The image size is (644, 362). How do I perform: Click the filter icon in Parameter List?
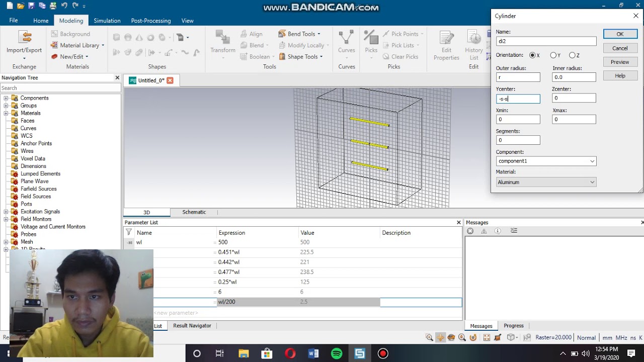point(129,232)
